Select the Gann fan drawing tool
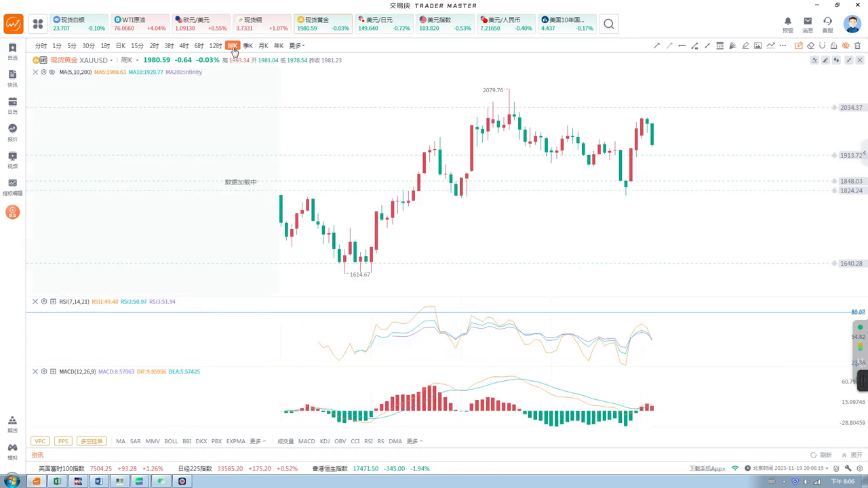The image size is (868, 488). point(732,45)
